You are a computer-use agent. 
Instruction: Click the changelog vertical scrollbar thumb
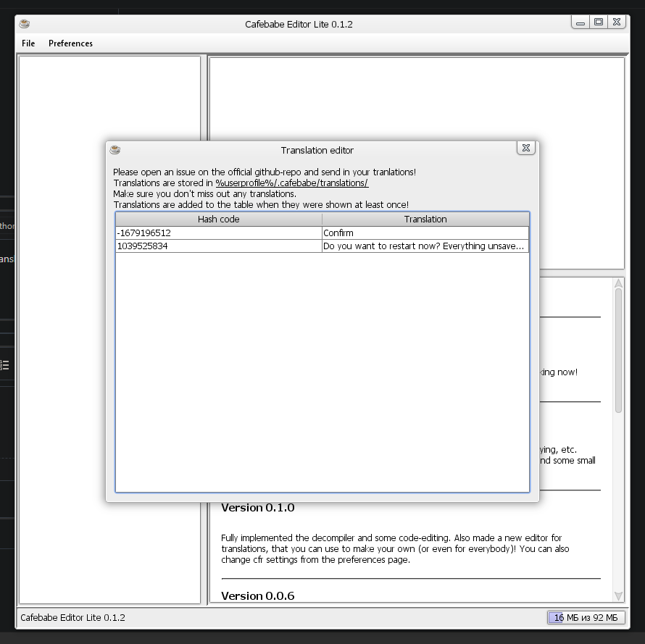click(x=618, y=351)
